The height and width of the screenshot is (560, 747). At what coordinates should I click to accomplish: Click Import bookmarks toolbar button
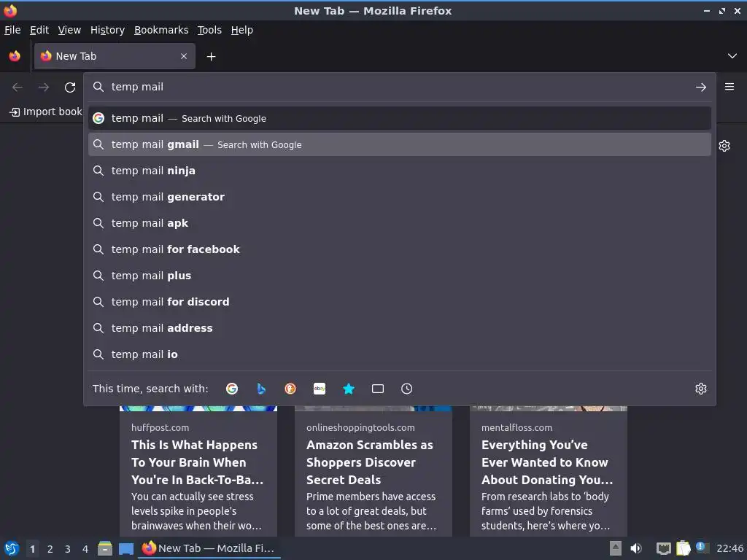pos(46,112)
